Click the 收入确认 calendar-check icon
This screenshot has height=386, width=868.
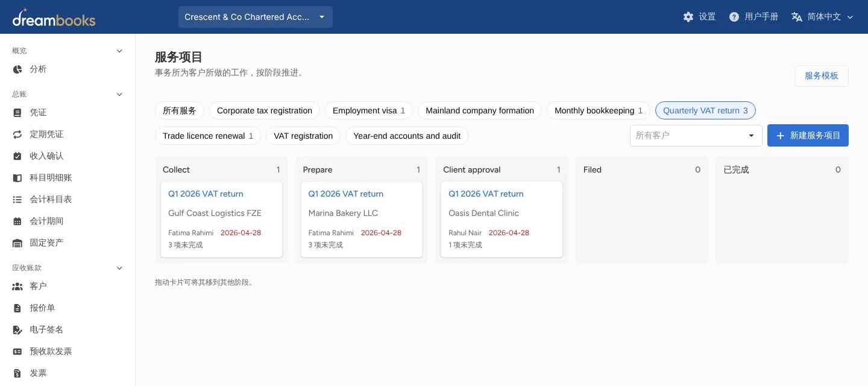coord(17,156)
